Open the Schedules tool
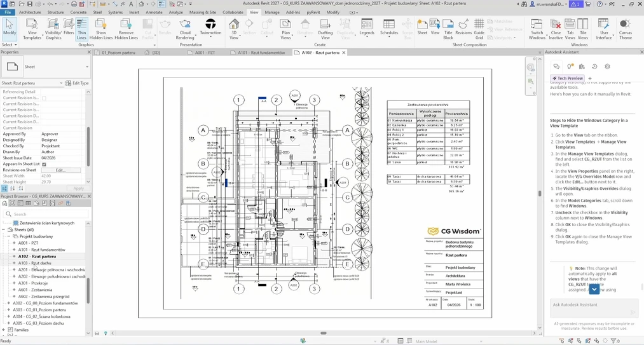This screenshot has width=644, height=345. pyautogui.click(x=388, y=27)
